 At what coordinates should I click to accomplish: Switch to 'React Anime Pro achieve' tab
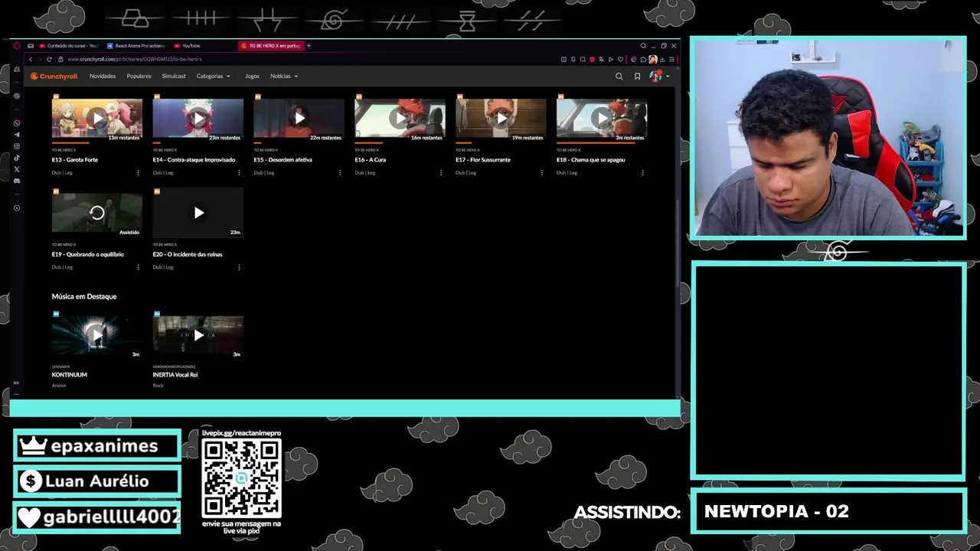(x=136, y=46)
